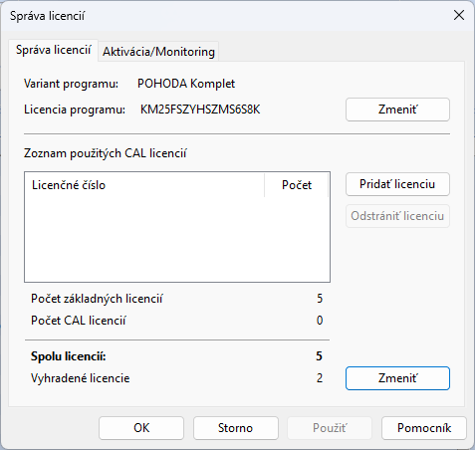The width and height of the screenshot is (476, 451).
Task: Click the Správa licencií title bar text
Action: (x=47, y=16)
